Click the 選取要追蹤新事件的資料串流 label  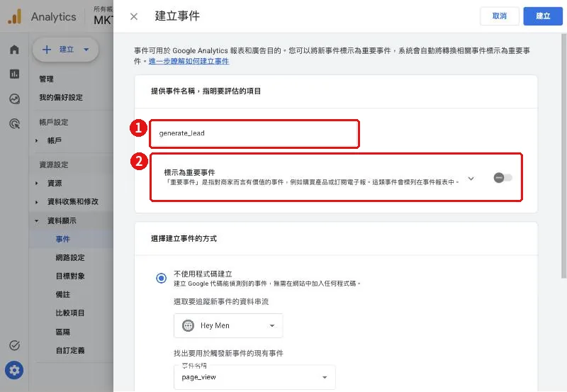click(221, 301)
